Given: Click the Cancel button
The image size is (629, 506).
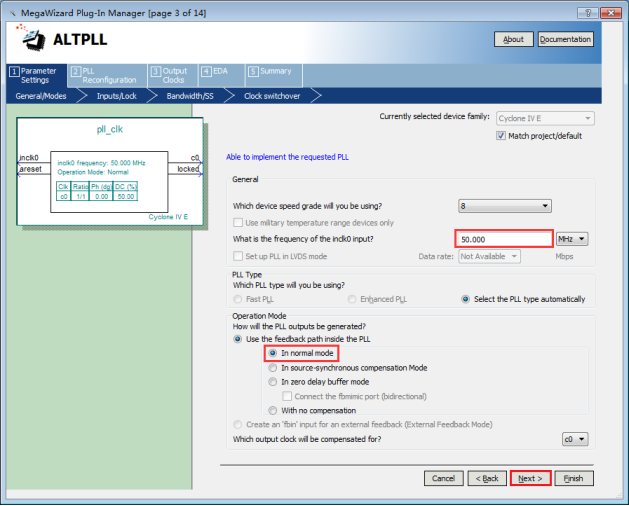Looking at the screenshot, I should (444, 478).
